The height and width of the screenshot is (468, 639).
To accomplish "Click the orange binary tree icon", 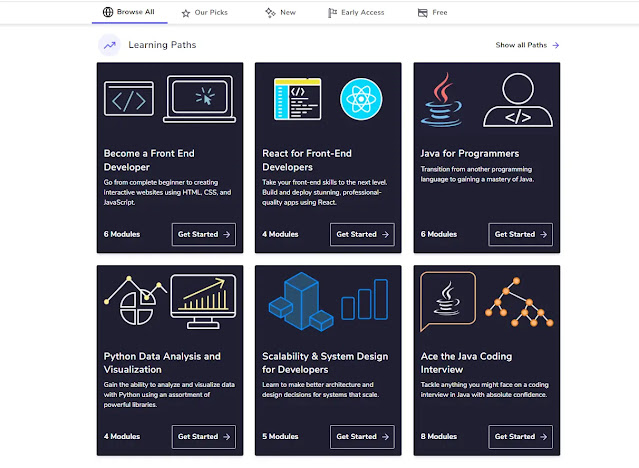I will tap(519, 302).
